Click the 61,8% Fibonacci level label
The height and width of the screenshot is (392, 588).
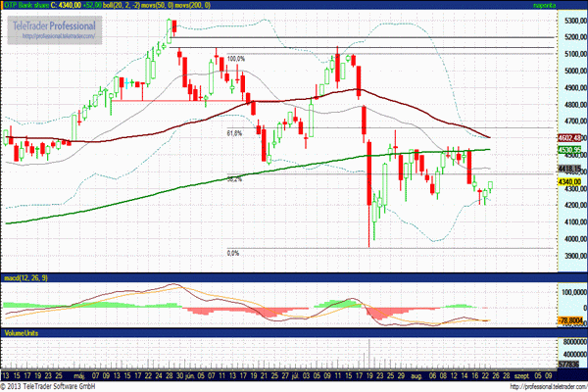pos(234,132)
